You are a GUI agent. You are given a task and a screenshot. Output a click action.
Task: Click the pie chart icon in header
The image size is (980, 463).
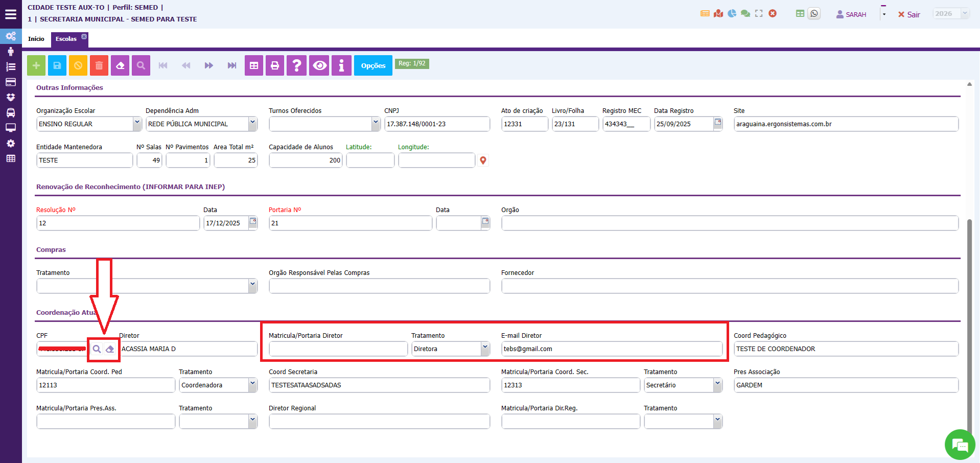tap(732, 14)
